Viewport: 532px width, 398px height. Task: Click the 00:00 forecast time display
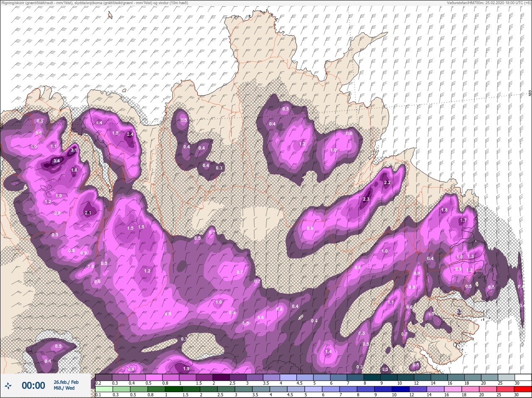click(33, 386)
